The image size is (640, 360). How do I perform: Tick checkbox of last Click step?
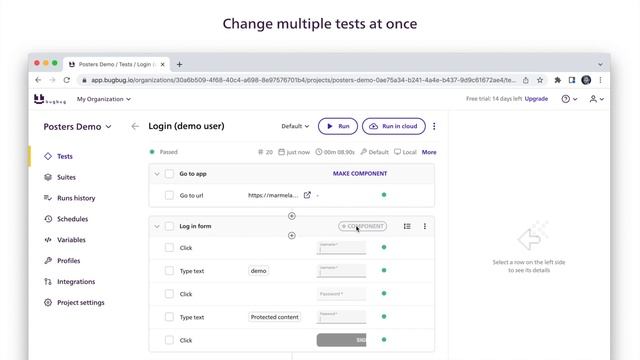pos(169,340)
